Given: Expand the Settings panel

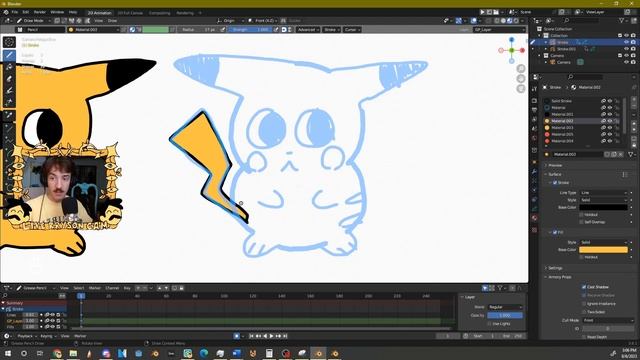Looking at the screenshot, I should click(555, 268).
